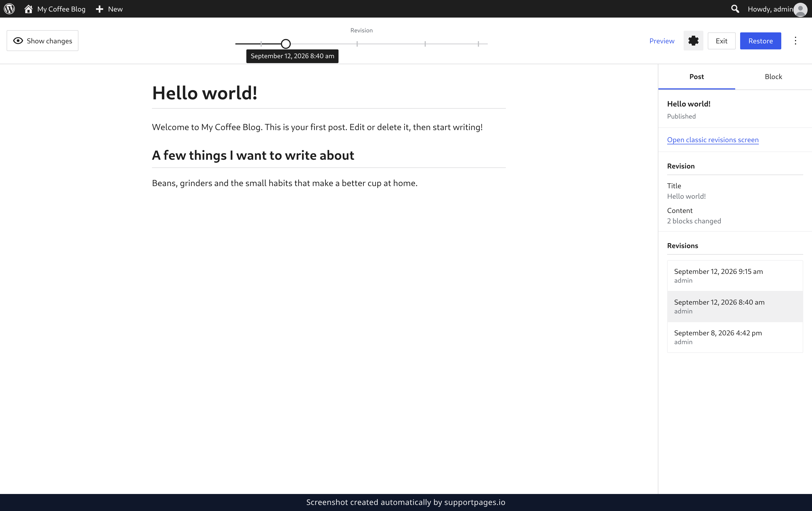Select the September 12, 2026 9:15 am revision

point(735,276)
